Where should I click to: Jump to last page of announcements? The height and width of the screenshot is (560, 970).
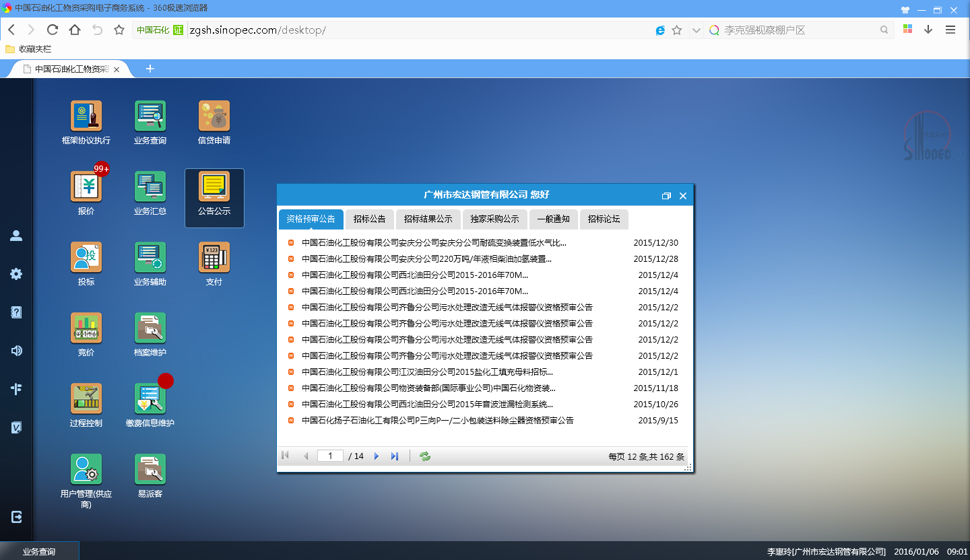tap(395, 456)
